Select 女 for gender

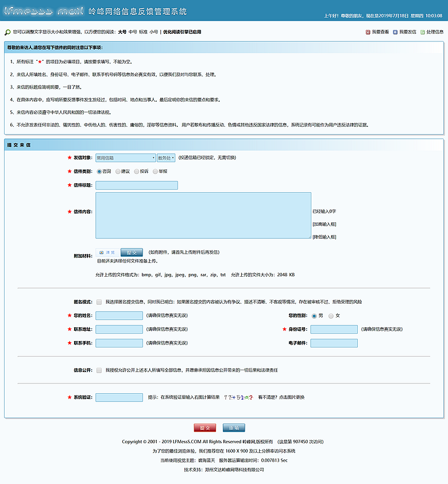pos(331,316)
